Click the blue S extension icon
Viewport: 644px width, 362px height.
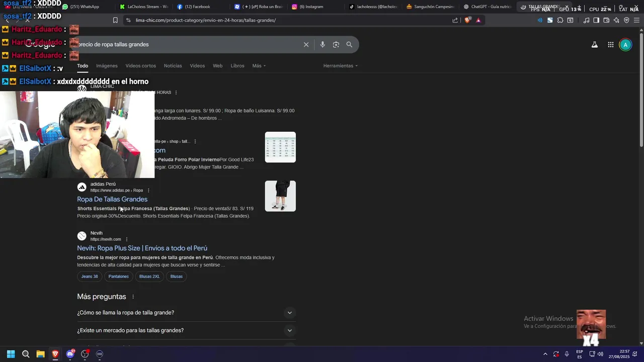550,20
